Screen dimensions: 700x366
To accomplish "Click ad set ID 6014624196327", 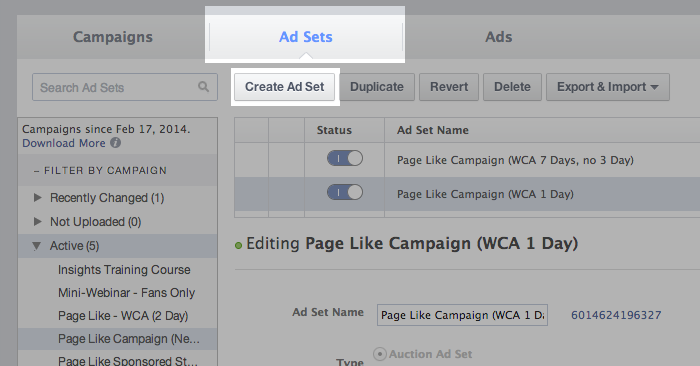I will point(616,315).
